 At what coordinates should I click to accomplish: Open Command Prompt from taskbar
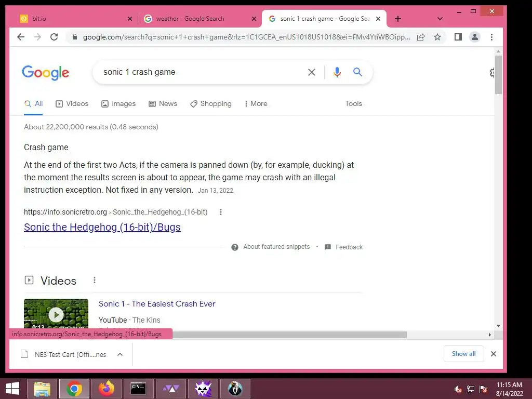138,389
